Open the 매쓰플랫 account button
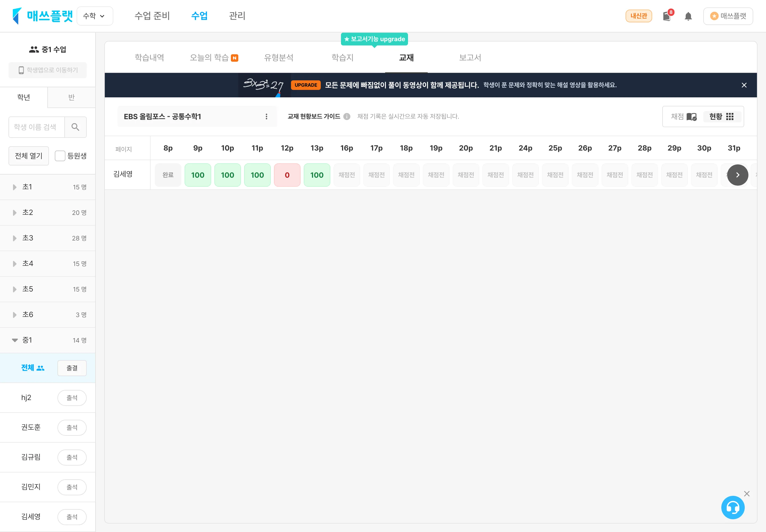Viewport: 766px width, 532px height. pyautogui.click(x=728, y=16)
